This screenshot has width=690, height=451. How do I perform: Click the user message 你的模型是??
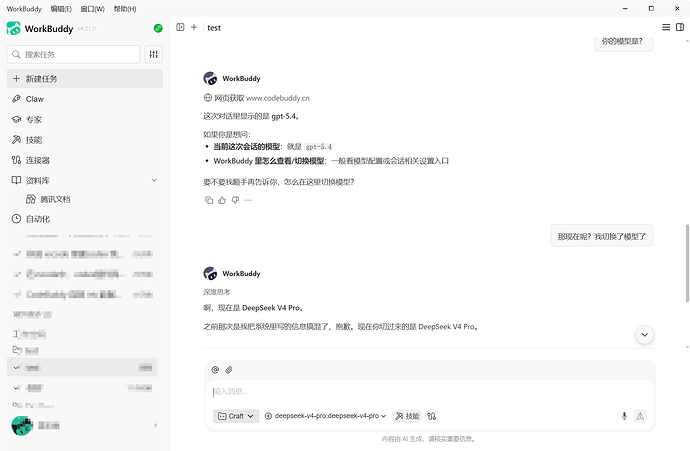(624, 42)
